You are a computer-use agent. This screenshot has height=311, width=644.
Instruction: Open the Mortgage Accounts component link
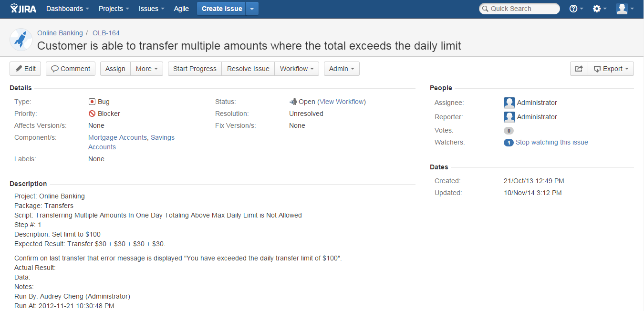[x=117, y=137]
